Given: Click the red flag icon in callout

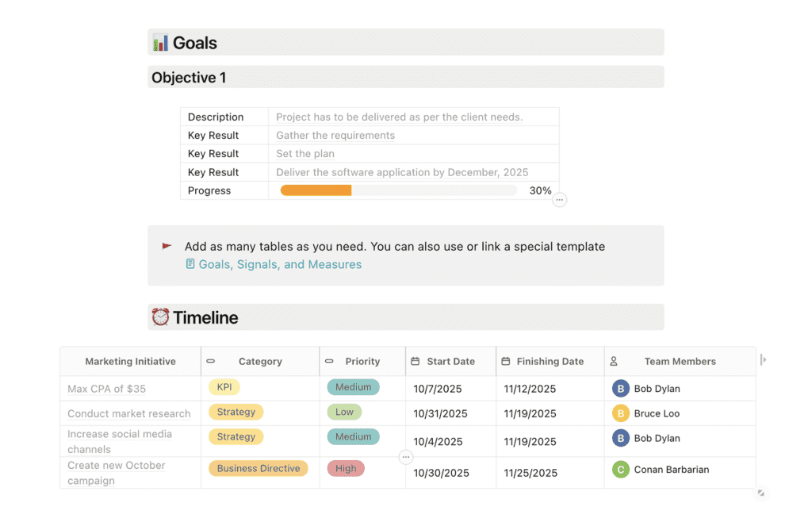Looking at the screenshot, I should (x=167, y=246).
